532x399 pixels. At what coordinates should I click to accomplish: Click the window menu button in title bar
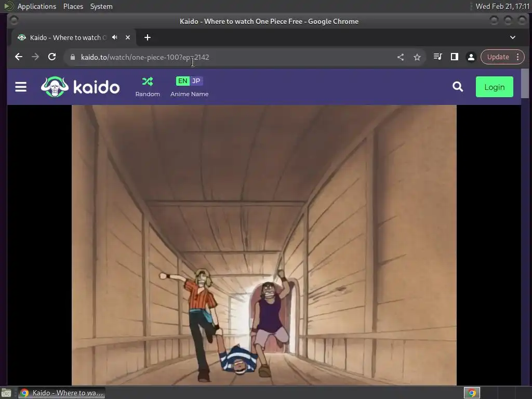pos(14,21)
